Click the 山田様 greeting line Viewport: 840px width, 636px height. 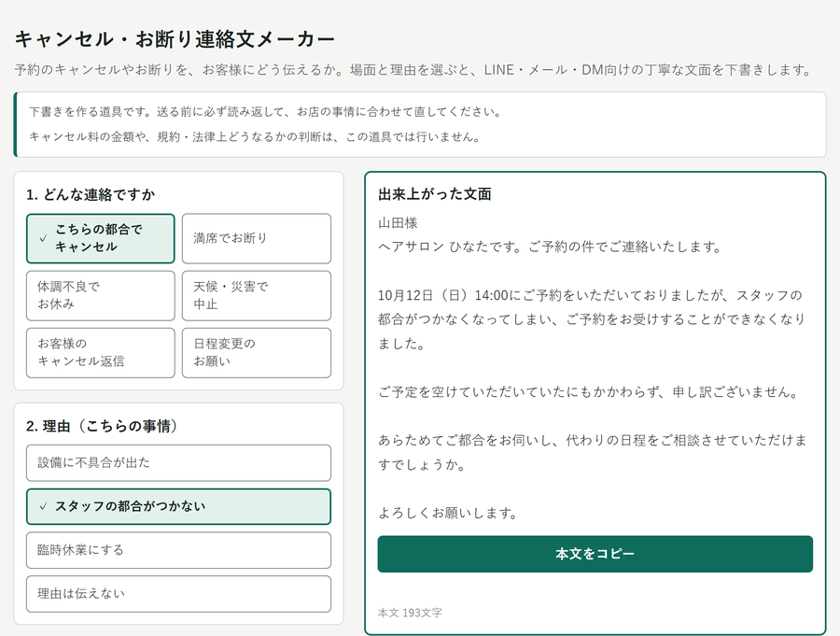click(398, 223)
